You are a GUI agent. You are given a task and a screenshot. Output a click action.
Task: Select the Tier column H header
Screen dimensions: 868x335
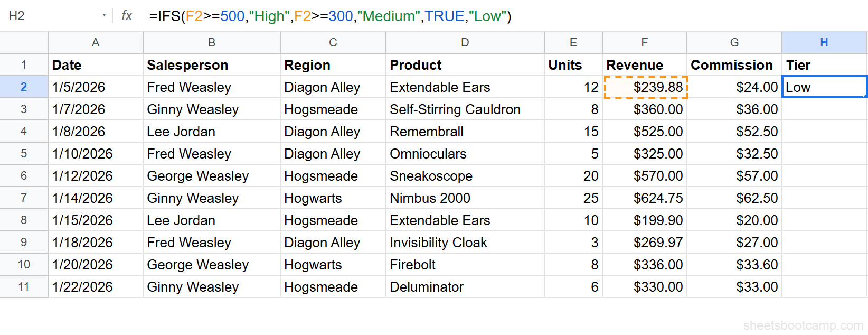(x=824, y=42)
